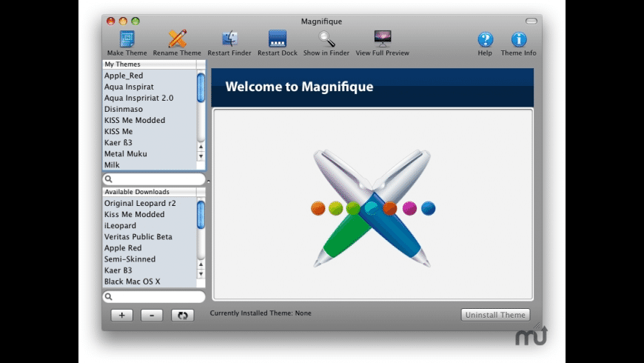This screenshot has height=363, width=644.
Task: Click the minus button to remove theme
Action: (x=152, y=315)
